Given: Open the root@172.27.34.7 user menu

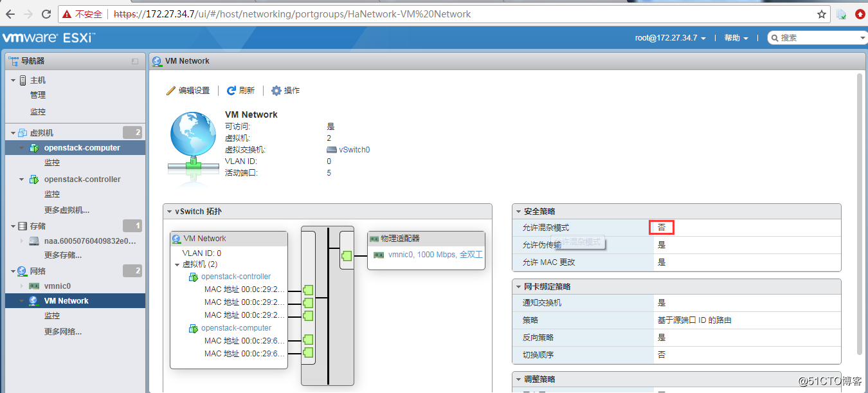Looking at the screenshot, I should tap(671, 38).
